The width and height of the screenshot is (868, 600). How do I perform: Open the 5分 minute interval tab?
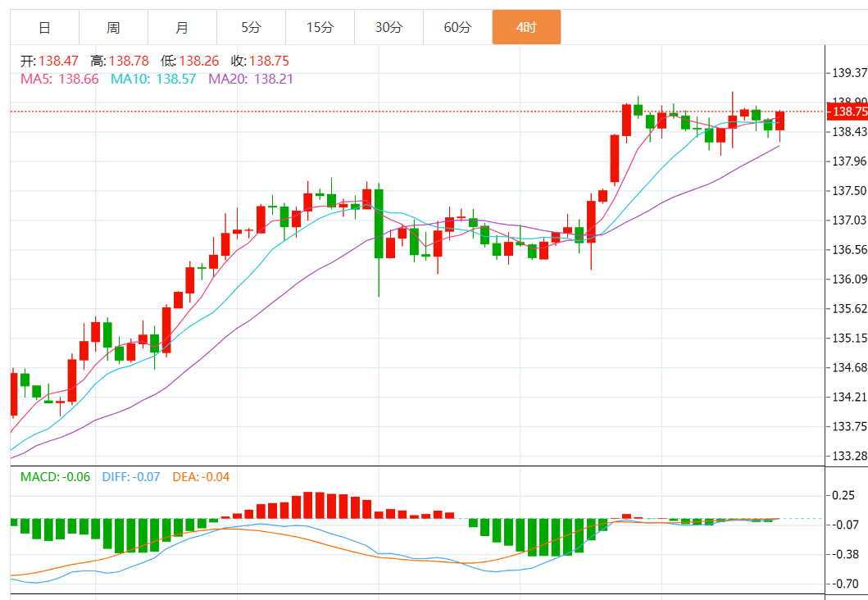251,27
